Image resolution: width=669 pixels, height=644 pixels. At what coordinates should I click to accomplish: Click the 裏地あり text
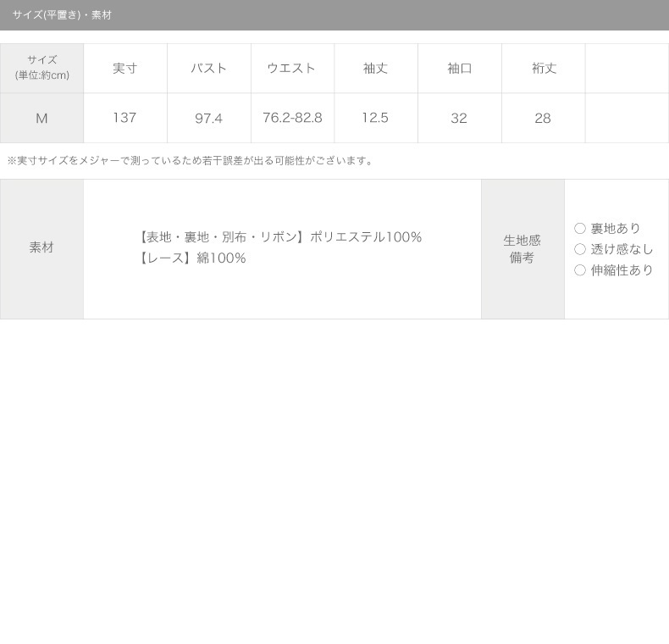click(x=616, y=229)
